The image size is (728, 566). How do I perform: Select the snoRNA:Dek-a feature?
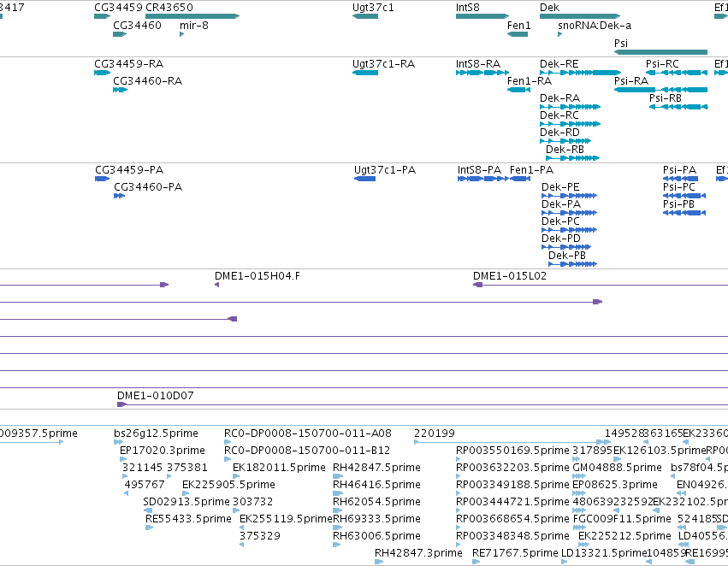tap(560, 34)
